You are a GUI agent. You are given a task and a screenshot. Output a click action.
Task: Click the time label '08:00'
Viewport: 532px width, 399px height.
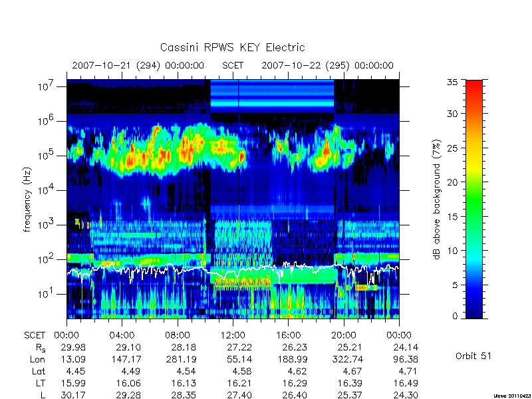click(x=177, y=336)
